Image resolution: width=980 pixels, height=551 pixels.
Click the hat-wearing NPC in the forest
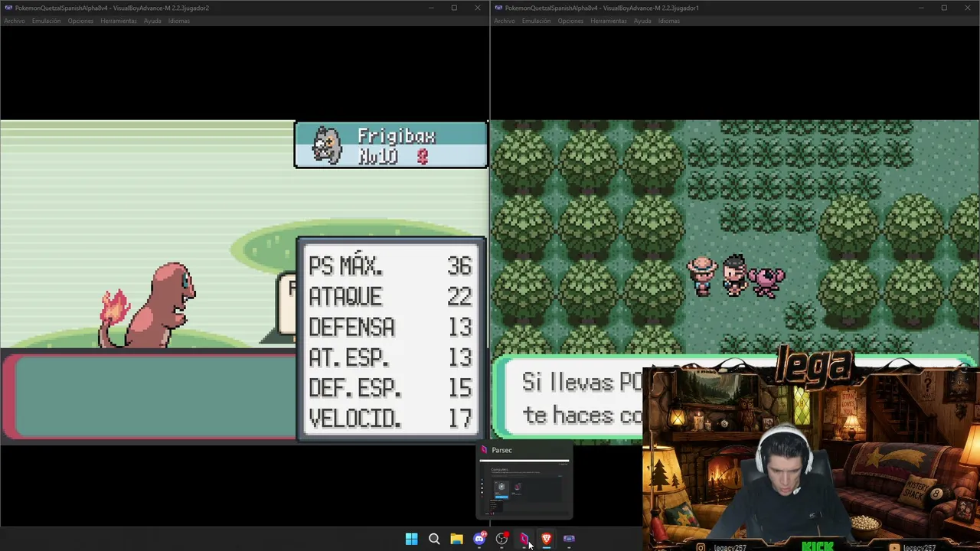[x=702, y=275]
